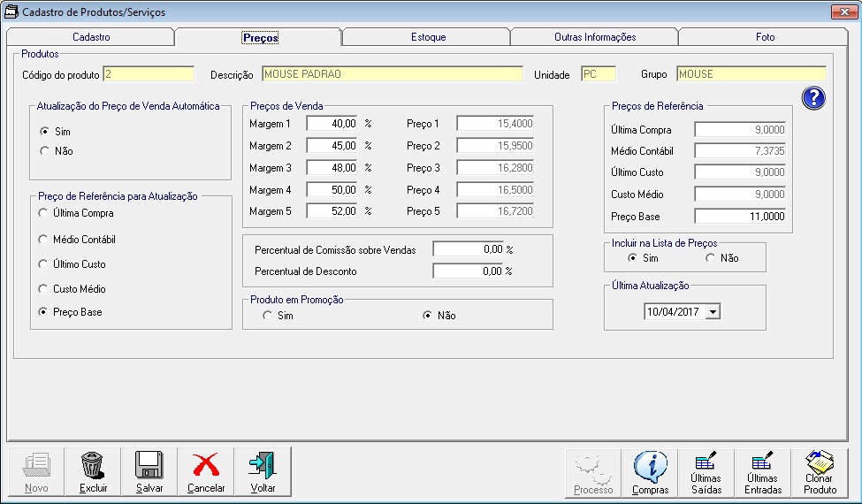Select Não for automatic sale price update
Image resolution: width=862 pixels, height=504 pixels.
pyautogui.click(x=45, y=151)
